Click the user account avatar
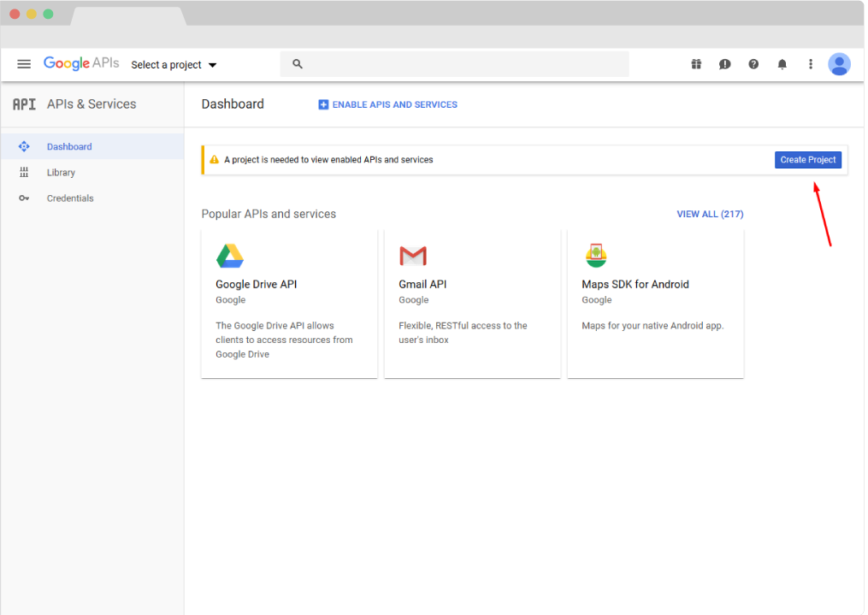Image resolution: width=868 pixels, height=615 pixels. (x=839, y=64)
